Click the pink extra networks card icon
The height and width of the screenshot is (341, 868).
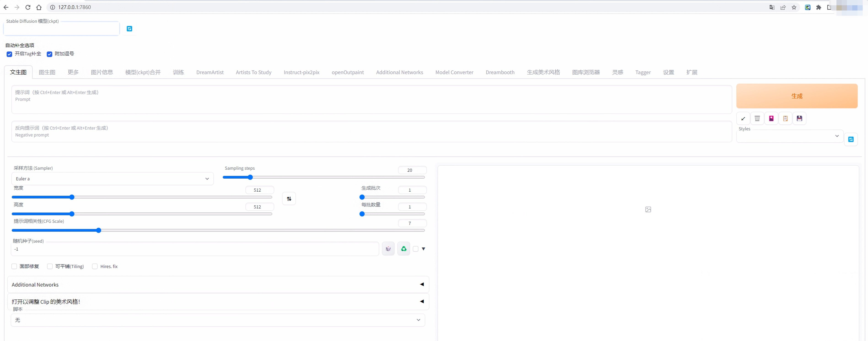pyautogui.click(x=771, y=119)
